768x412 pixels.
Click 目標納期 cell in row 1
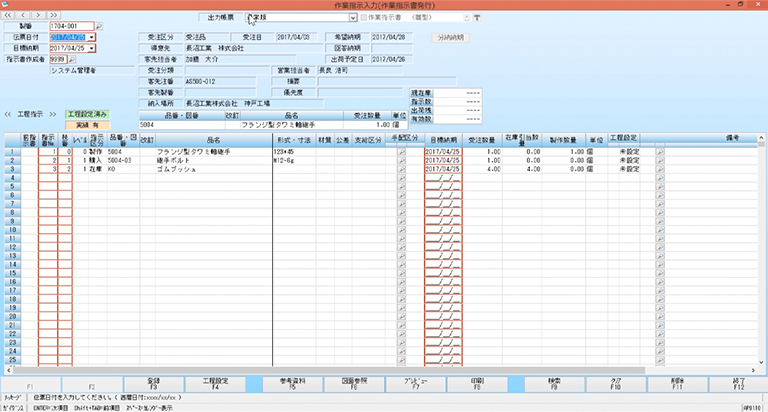[x=443, y=152]
